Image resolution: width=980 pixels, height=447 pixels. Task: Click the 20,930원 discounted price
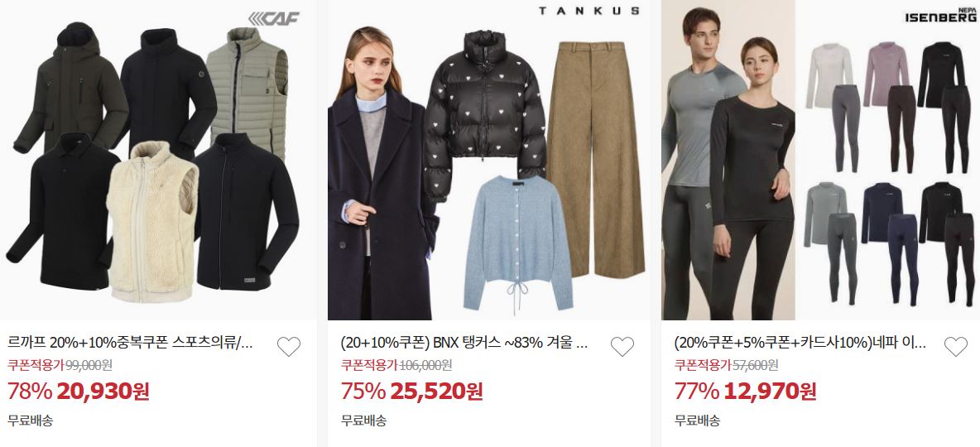103,392
